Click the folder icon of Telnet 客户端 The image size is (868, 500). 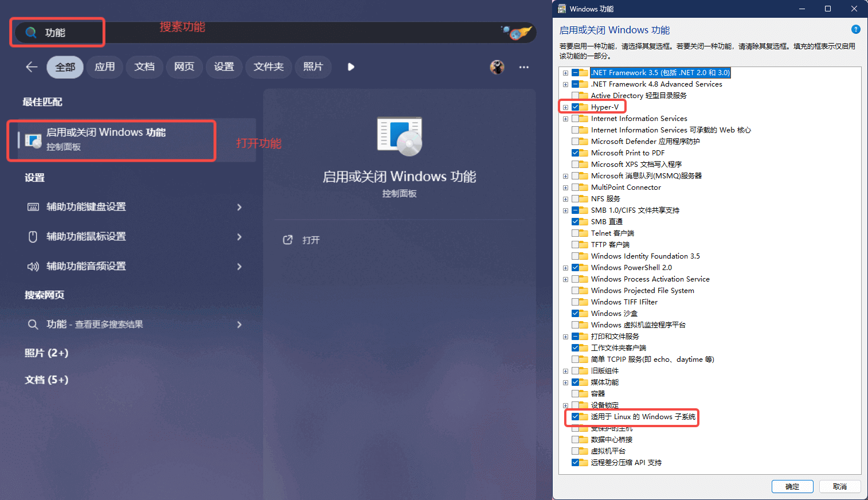click(x=584, y=233)
